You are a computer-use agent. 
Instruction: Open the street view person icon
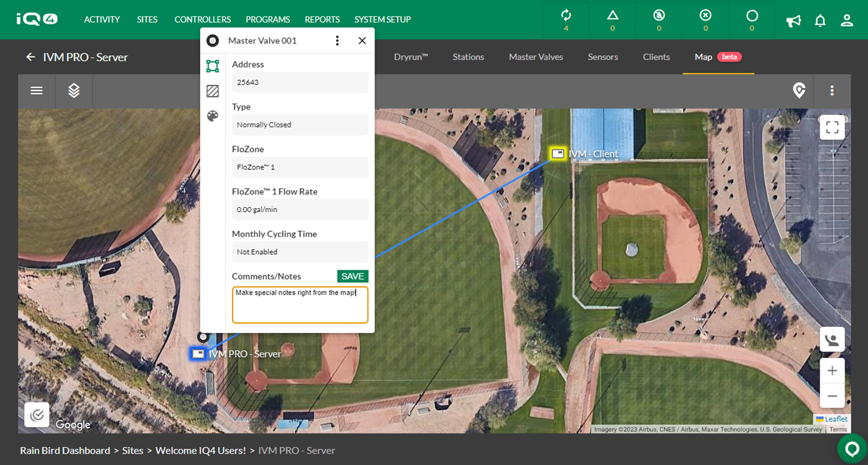click(832, 340)
